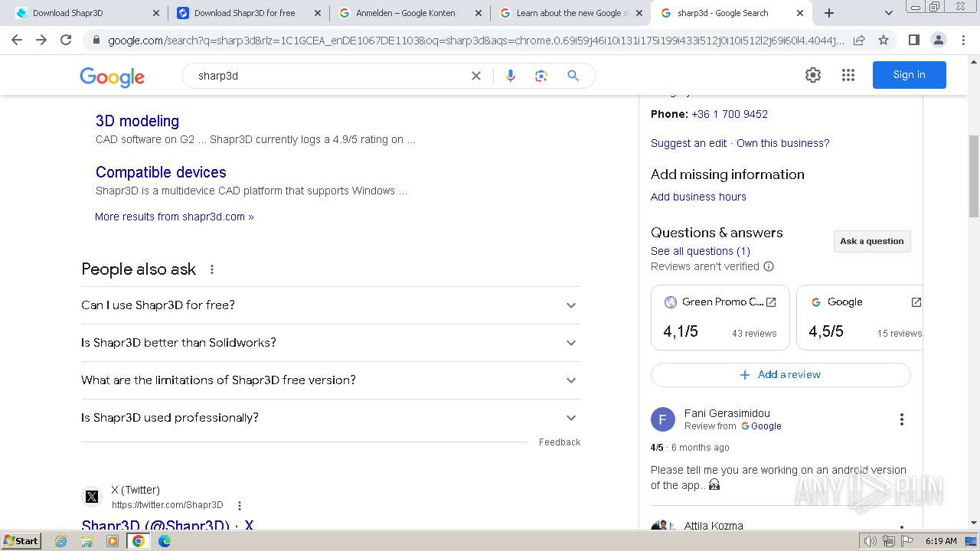Open Google search settings gear
This screenshot has width=980, height=551.
(813, 75)
